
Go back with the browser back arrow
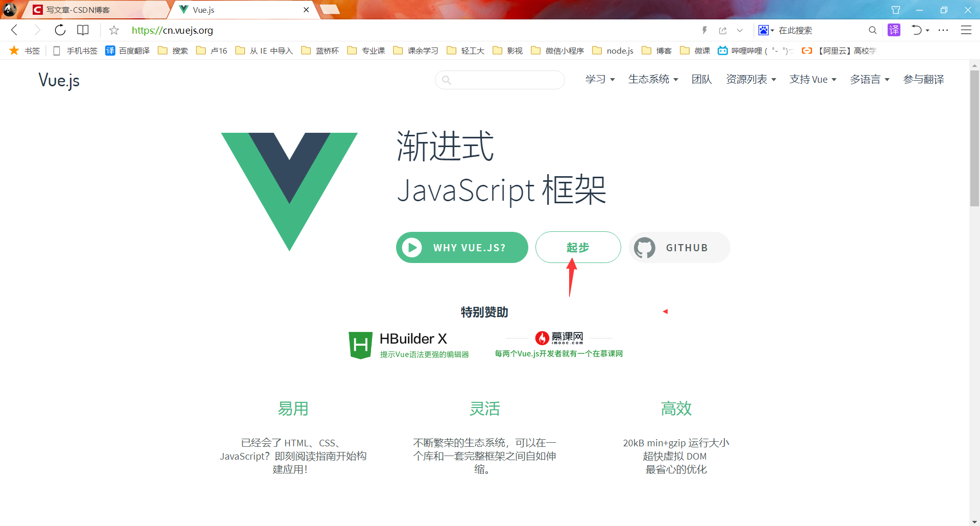(14, 30)
